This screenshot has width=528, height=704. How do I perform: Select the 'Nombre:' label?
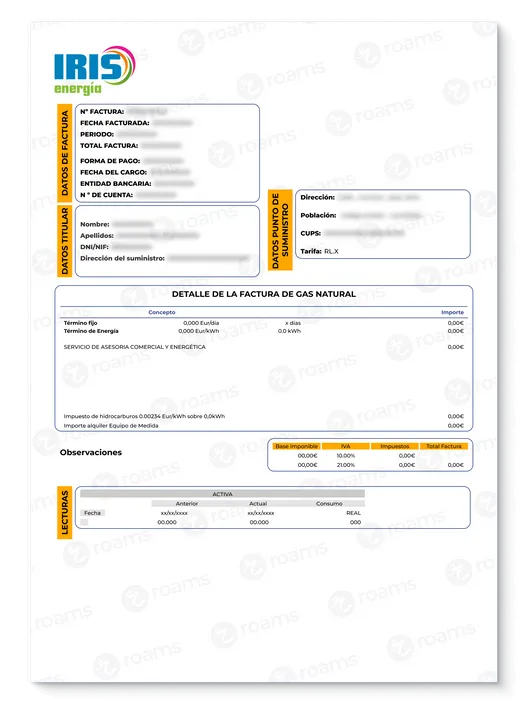[x=94, y=224]
